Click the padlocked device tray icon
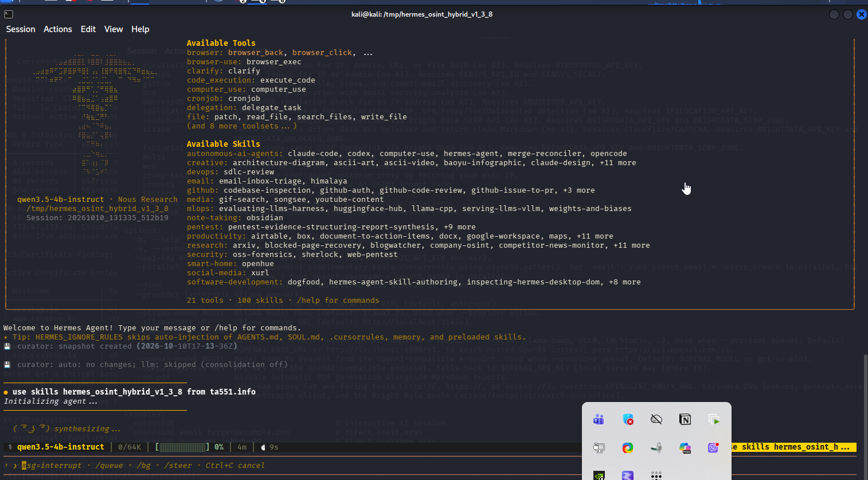The image size is (868, 480). pyautogui.click(x=656, y=448)
